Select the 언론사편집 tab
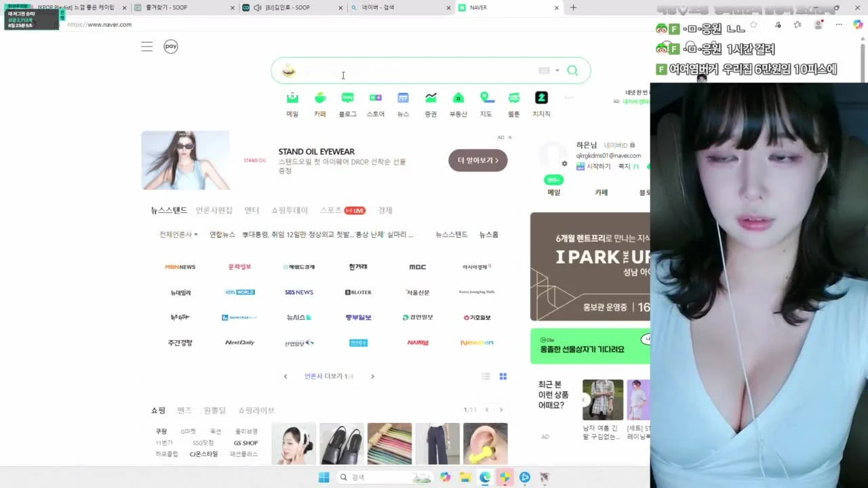This screenshot has height=488, width=868. click(x=214, y=210)
